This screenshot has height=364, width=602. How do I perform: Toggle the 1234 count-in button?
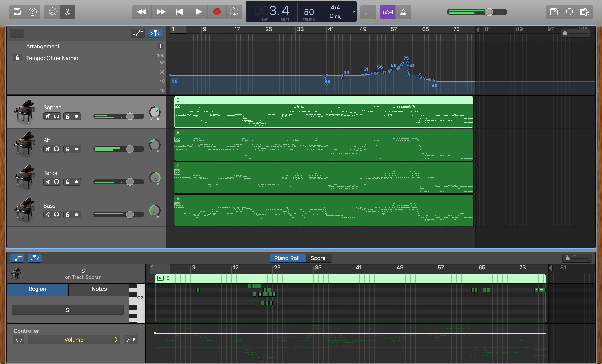(388, 12)
